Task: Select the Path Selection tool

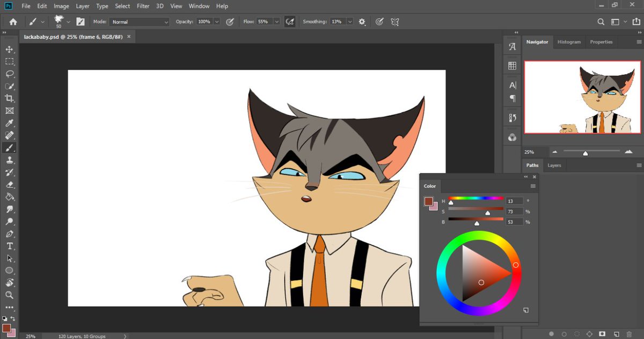Action: coord(9,258)
